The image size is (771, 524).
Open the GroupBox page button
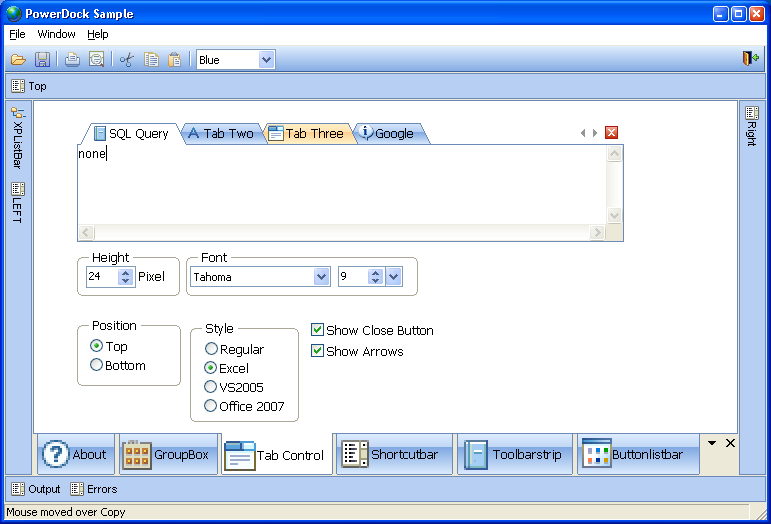[x=167, y=454]
